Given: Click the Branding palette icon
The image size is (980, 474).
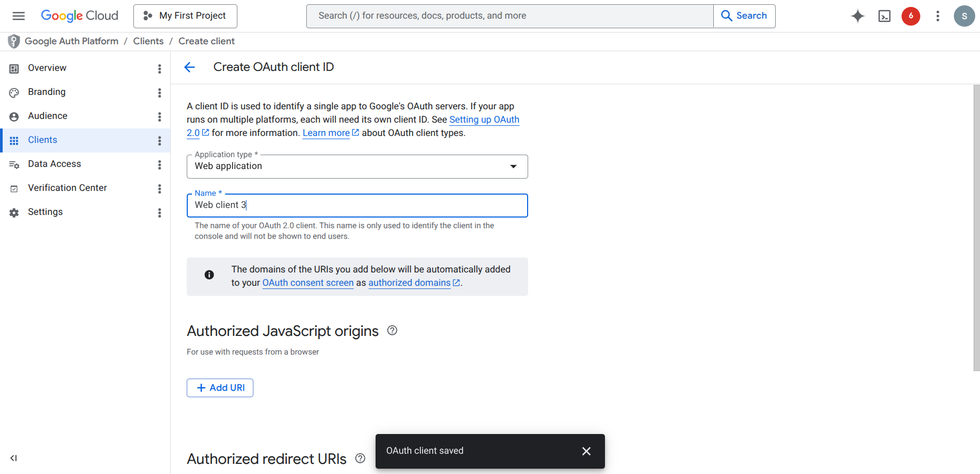Looking at the screenshot, I should pyautogui.click(x=14, y=92).
